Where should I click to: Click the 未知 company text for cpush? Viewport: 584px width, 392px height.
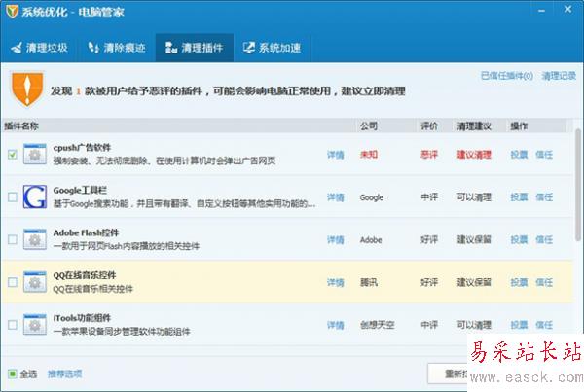(x=369, y=154)
